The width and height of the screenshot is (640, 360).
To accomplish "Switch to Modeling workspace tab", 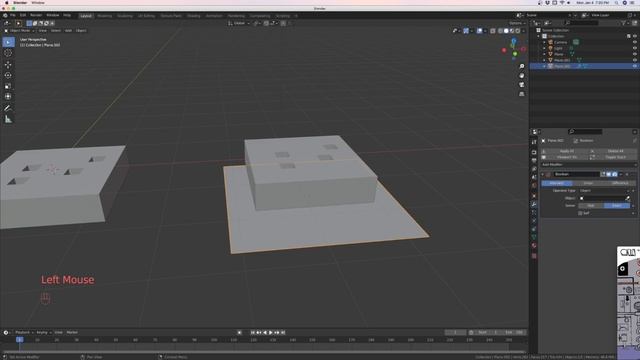I will 104,16.
